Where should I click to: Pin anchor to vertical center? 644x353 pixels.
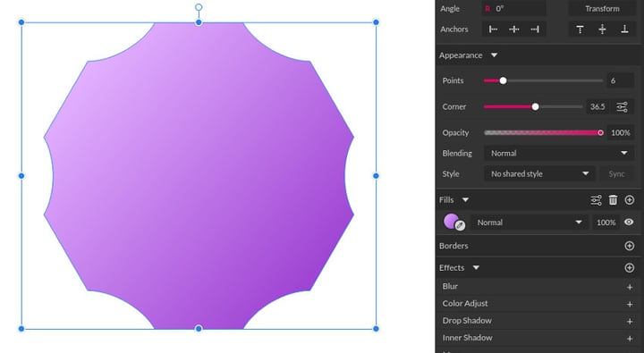602,29
